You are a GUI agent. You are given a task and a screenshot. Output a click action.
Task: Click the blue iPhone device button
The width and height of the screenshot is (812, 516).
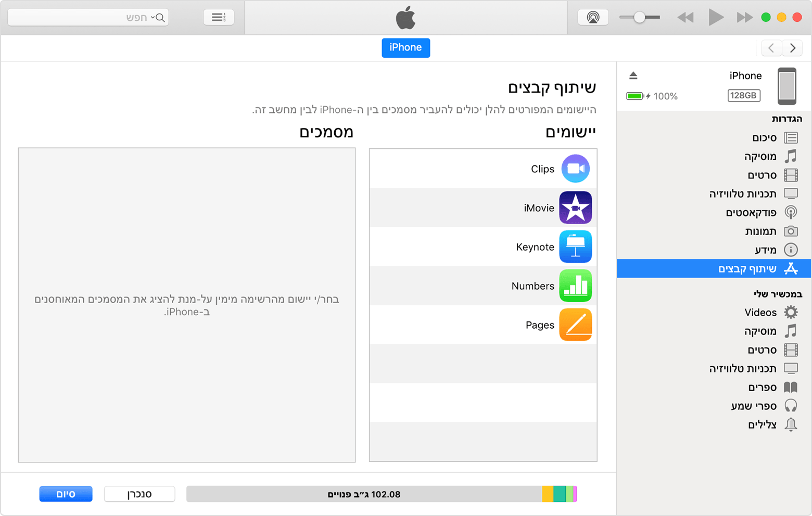[405, 47]
